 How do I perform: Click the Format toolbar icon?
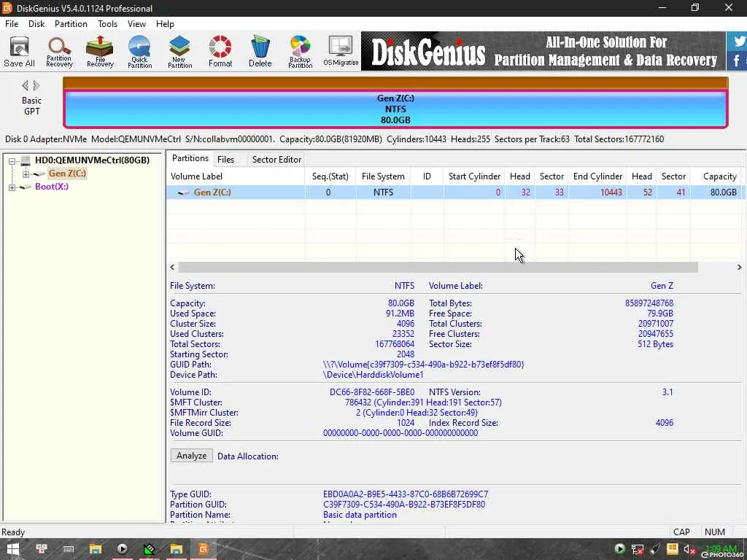tap(220, 52)
